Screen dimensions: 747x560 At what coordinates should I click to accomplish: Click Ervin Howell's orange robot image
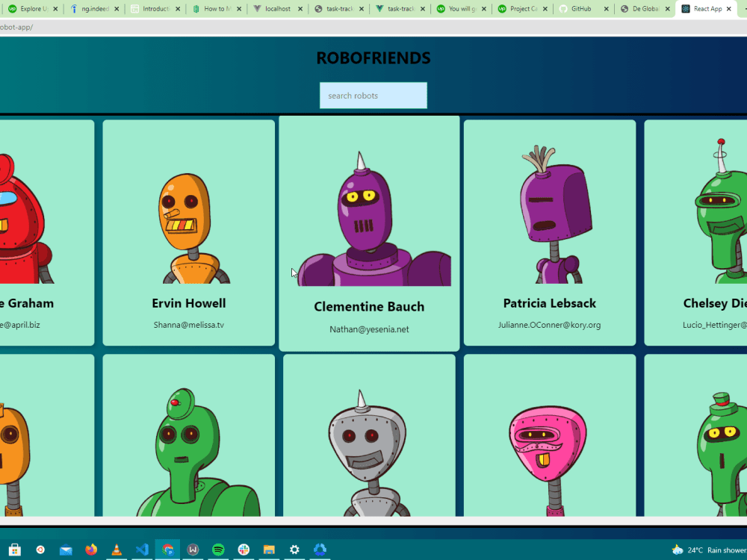coord(189,228)
